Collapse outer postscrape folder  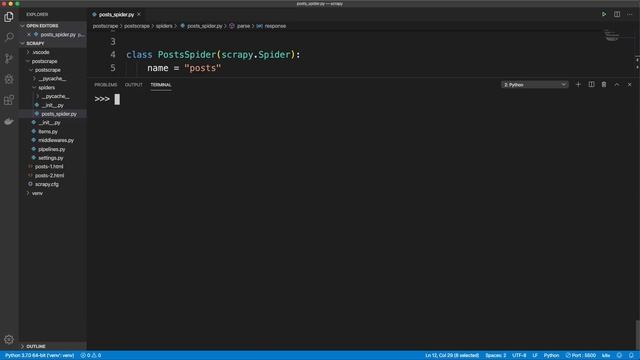coord(44,61)
